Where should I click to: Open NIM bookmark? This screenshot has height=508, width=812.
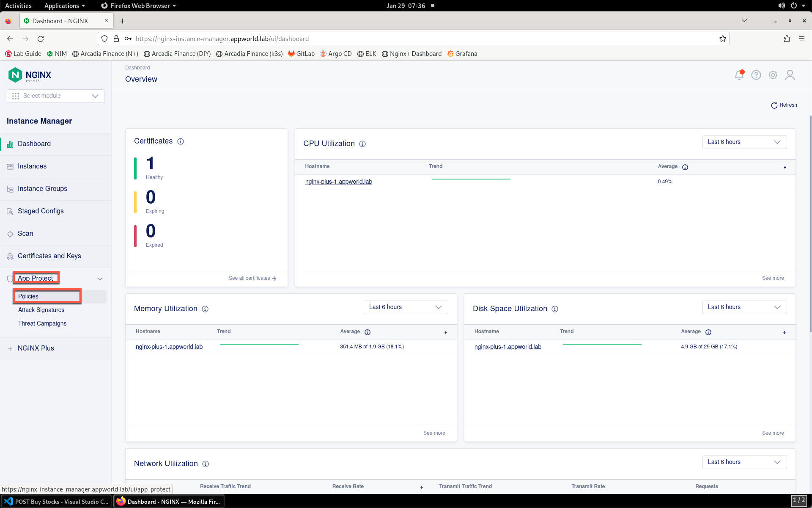pyautogui.click(x=57, y=54)
